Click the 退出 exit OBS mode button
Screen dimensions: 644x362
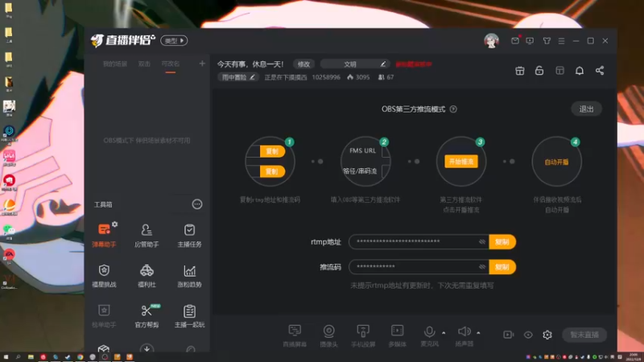tap(586, 109)
